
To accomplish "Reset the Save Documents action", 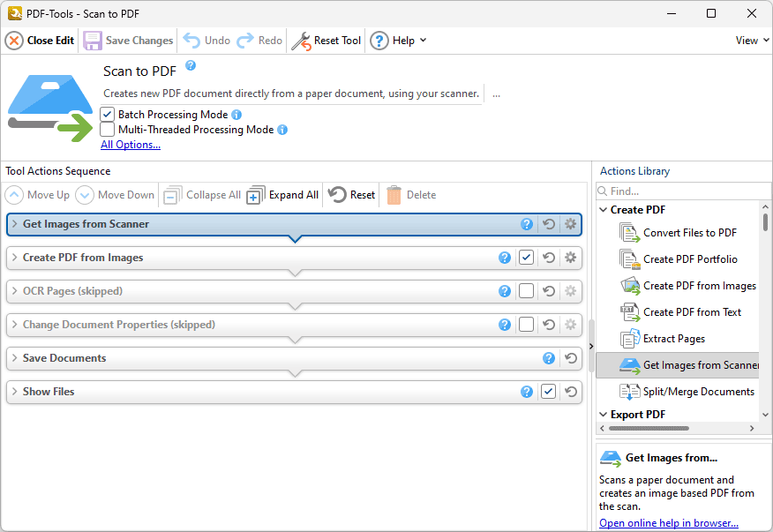I will coord(571,358).
